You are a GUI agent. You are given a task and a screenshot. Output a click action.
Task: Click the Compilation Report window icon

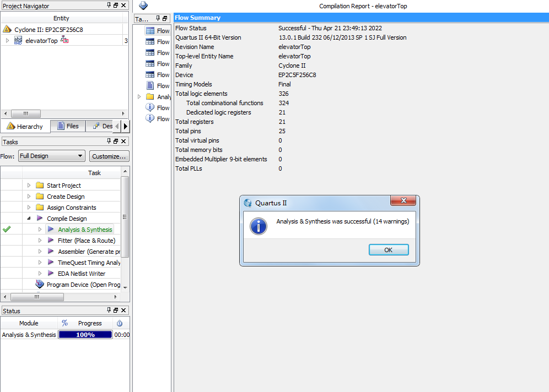(x=143, y=6)
